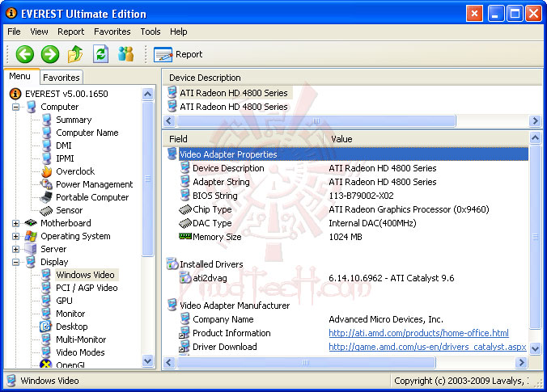Screen dimensions: 547x392
Task: Click the Portable Computer laptop icon
Action: (x=46, y=197)
